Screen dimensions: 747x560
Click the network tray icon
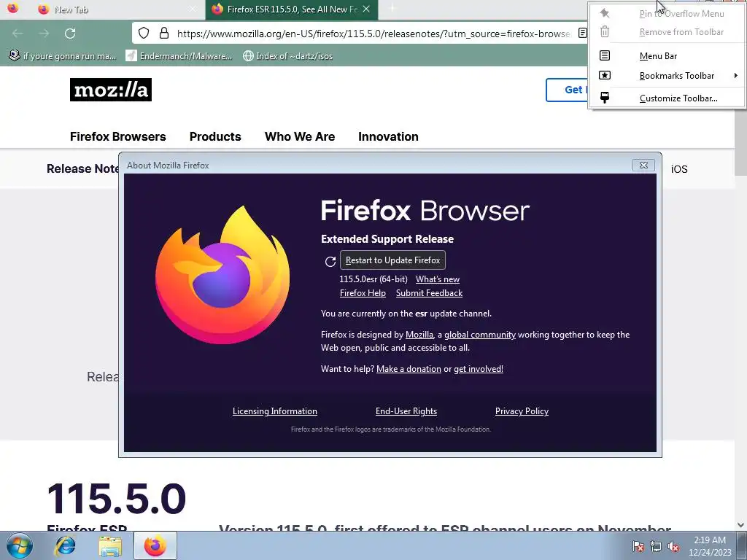pyautogui.click(x=656, y=546)
